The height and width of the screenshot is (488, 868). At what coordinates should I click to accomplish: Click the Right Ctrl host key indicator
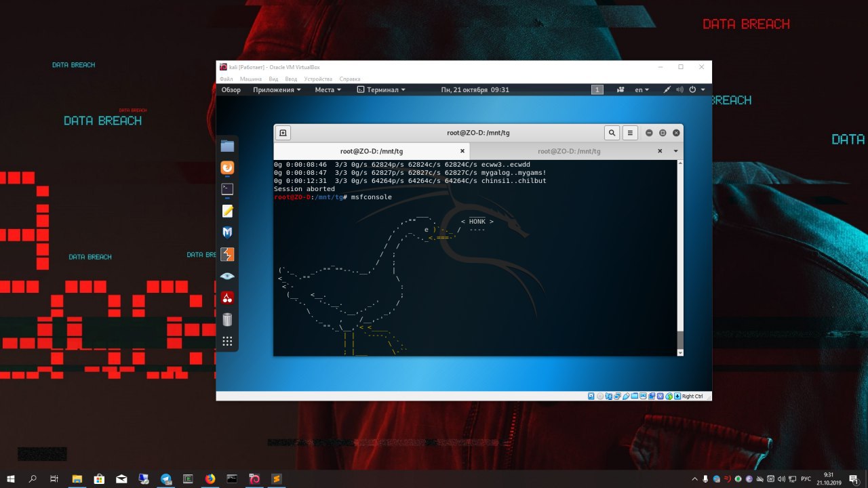[x=692, y=396]
